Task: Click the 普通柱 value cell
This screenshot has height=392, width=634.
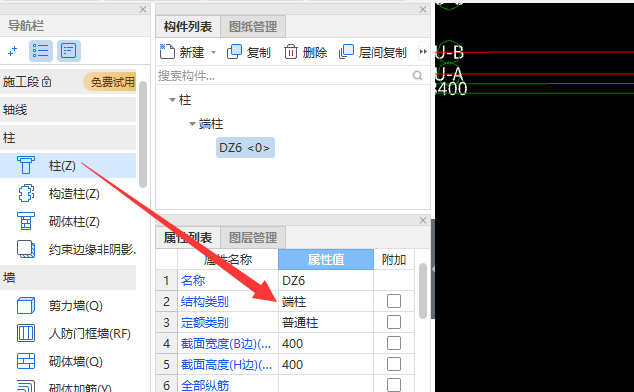Action: coord(326,322)
